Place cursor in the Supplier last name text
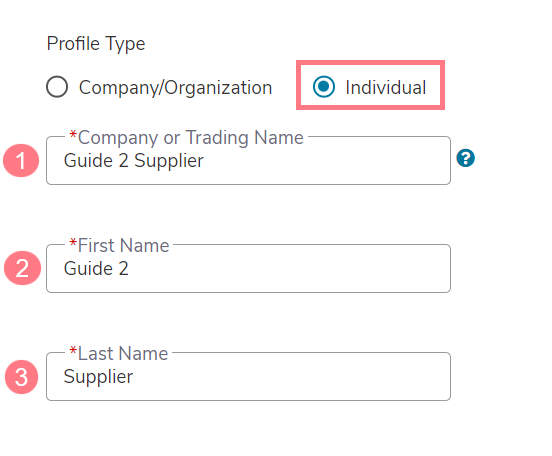This screenshot has height=456, width=552. click(98, 377)
